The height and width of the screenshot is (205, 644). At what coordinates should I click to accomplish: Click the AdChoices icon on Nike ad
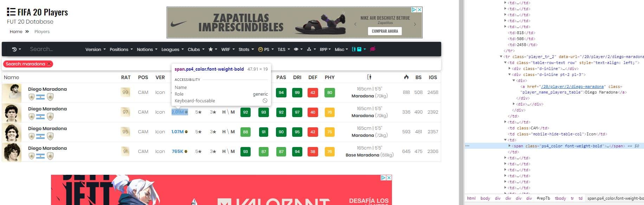click(414, 10)
